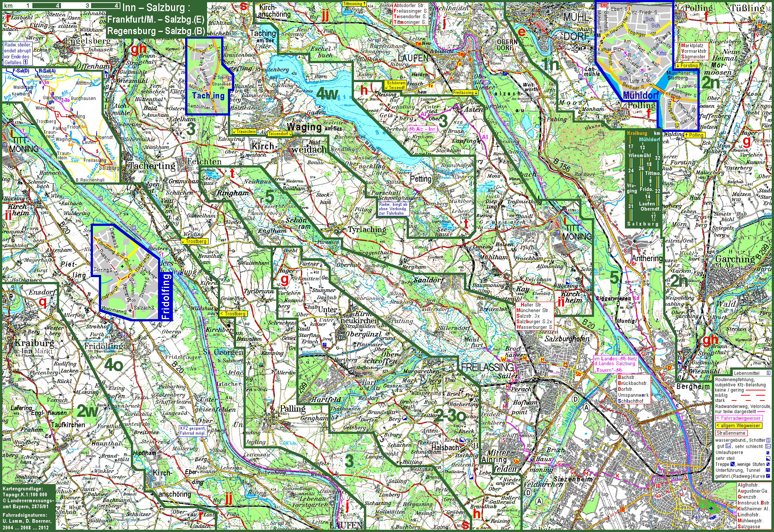Click the Unterführung tunnel legend icon
The height and width of the screenshot is (532, 774).
pyautogui.click(x=768, y=470)
